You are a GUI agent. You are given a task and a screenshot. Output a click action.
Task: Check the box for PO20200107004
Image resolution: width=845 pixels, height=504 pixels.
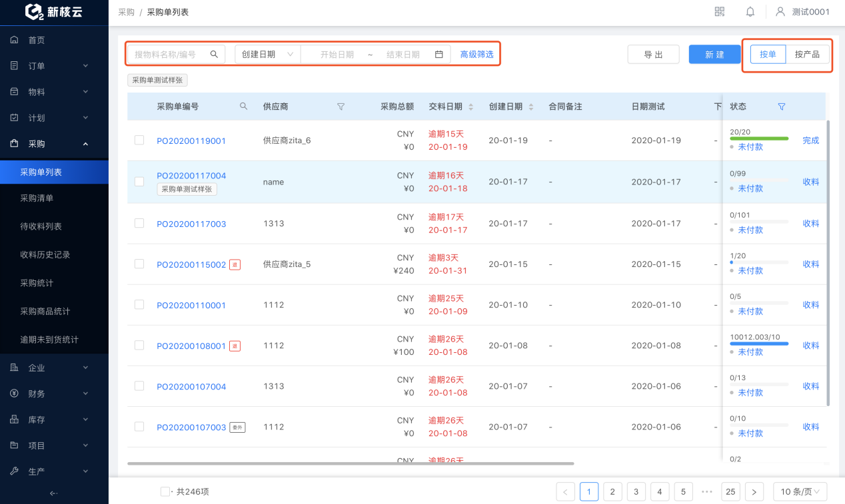click(139, 385)
